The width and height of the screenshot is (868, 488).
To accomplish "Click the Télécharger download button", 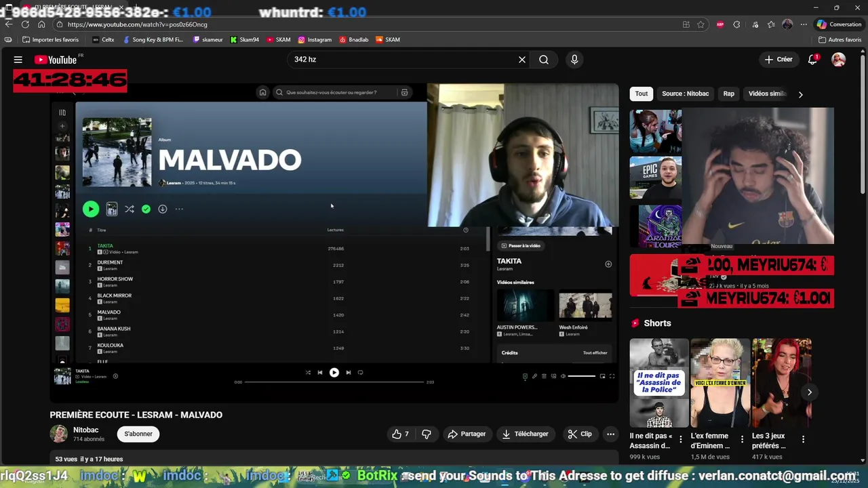I will tap(526, 434).
